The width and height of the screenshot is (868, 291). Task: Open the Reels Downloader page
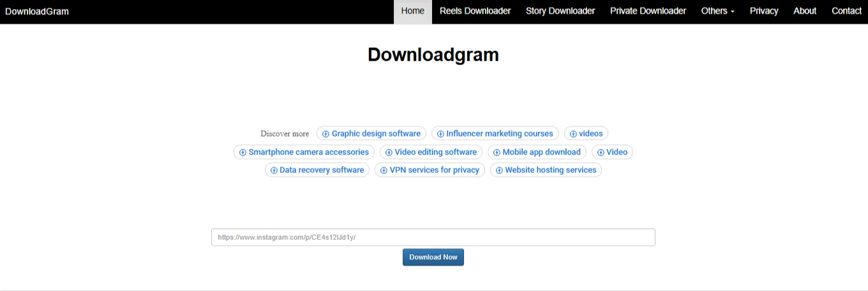[x=475, y=11]
